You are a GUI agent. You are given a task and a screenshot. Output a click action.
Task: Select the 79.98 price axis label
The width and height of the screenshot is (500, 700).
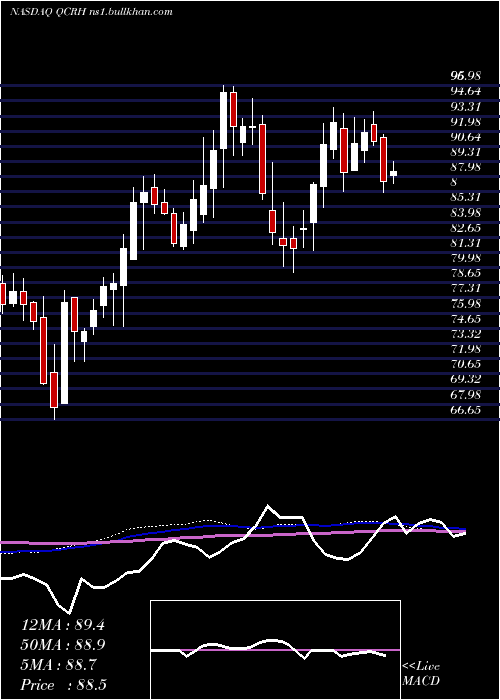pyautogui.click(x=466, y=258)
